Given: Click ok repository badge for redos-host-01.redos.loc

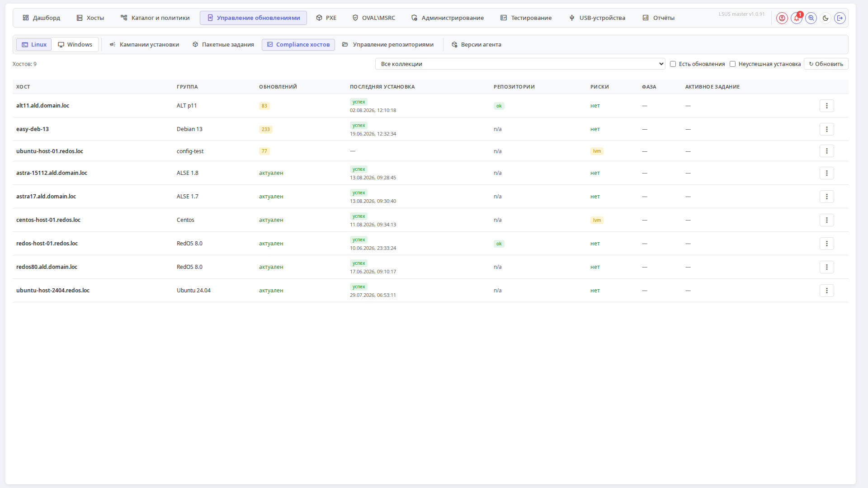Looking at the screenshot, I should click(x=499, y=244).
